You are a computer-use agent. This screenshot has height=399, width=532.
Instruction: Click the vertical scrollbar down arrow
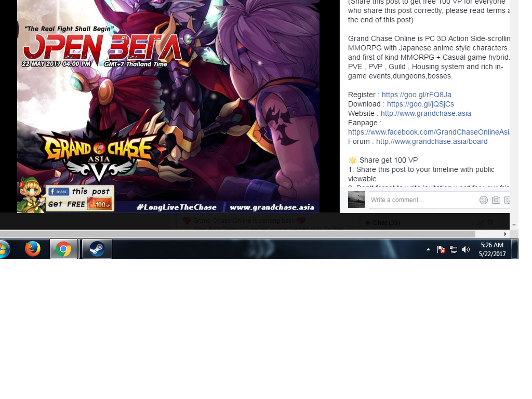pyautogui.click(x=514, y=225)
